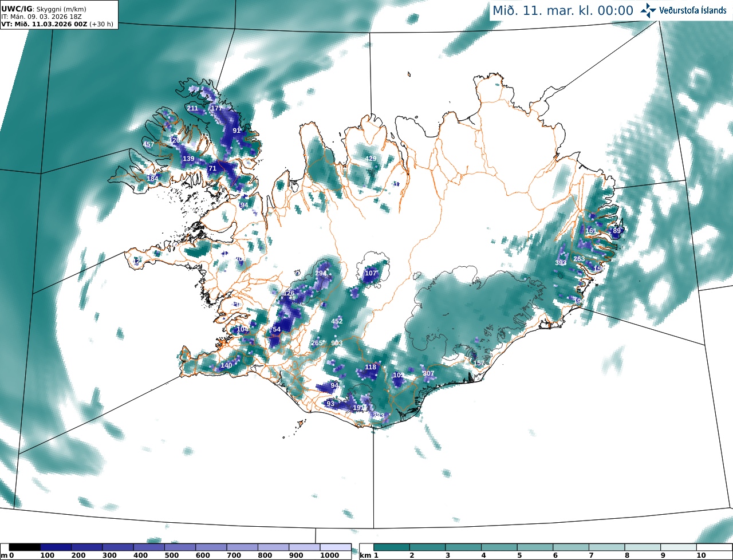Click the visibility value 393 on the map
The image size is (733, 560).
coord(561,263)
